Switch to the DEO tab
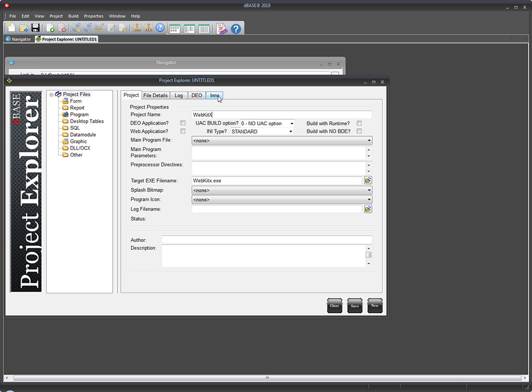Viewport: 532px width, 392px height. click(x=196, y=96)
